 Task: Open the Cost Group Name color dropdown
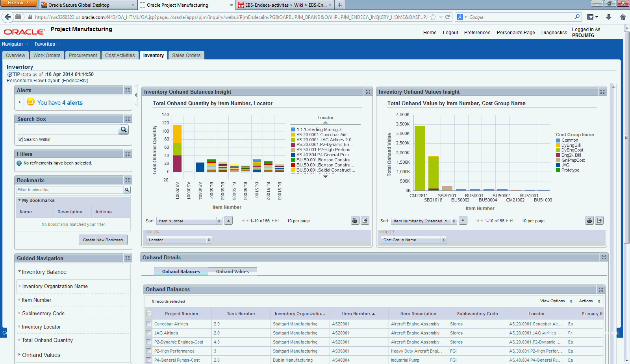[x=414, y=240]
